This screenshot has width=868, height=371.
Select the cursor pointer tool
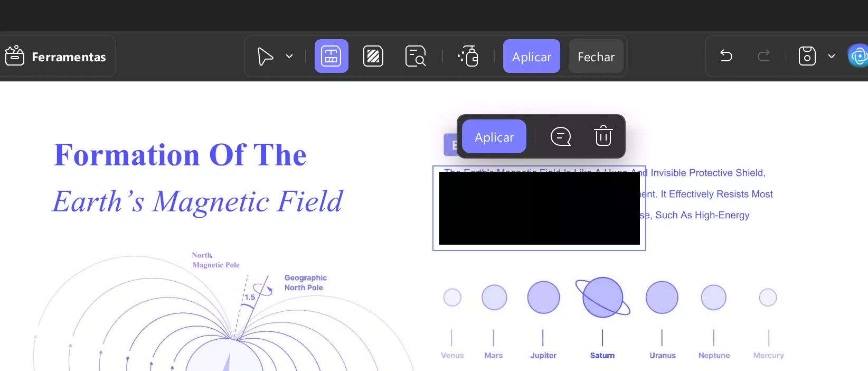click(x=265, y=57)
